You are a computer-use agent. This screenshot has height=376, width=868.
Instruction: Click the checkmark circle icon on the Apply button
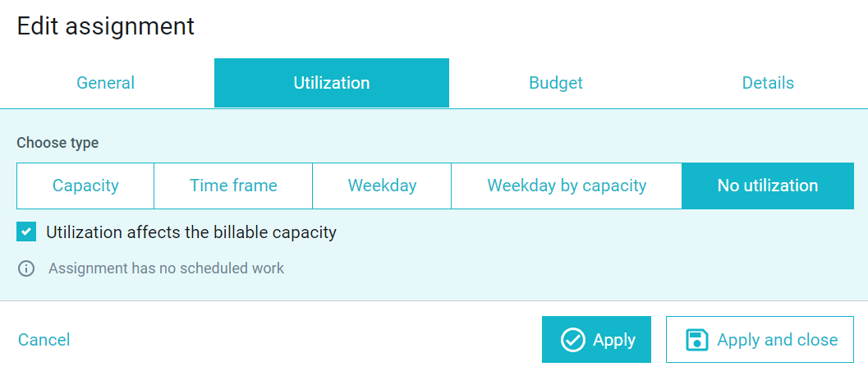pyautogui.click(x=573, y=339)
